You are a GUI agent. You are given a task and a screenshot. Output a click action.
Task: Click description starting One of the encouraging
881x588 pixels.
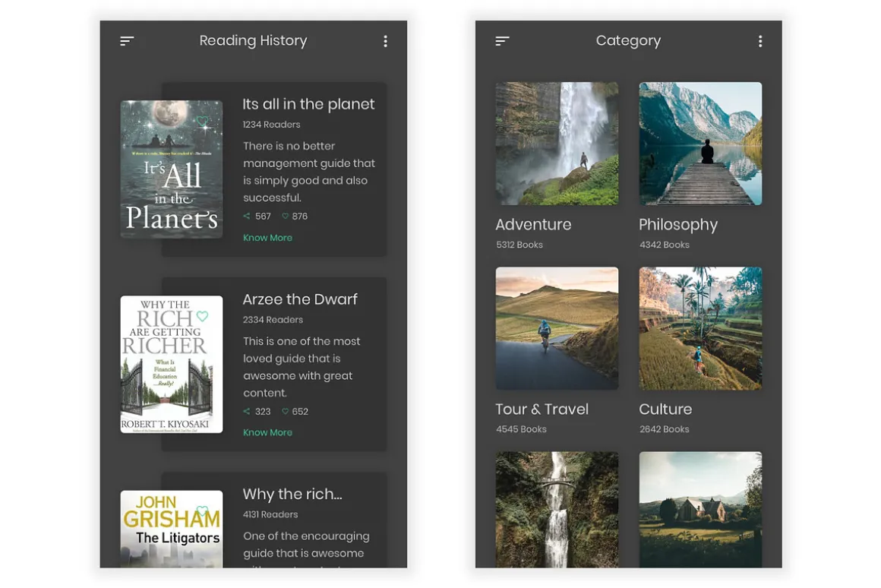click(x=306, y=548)
